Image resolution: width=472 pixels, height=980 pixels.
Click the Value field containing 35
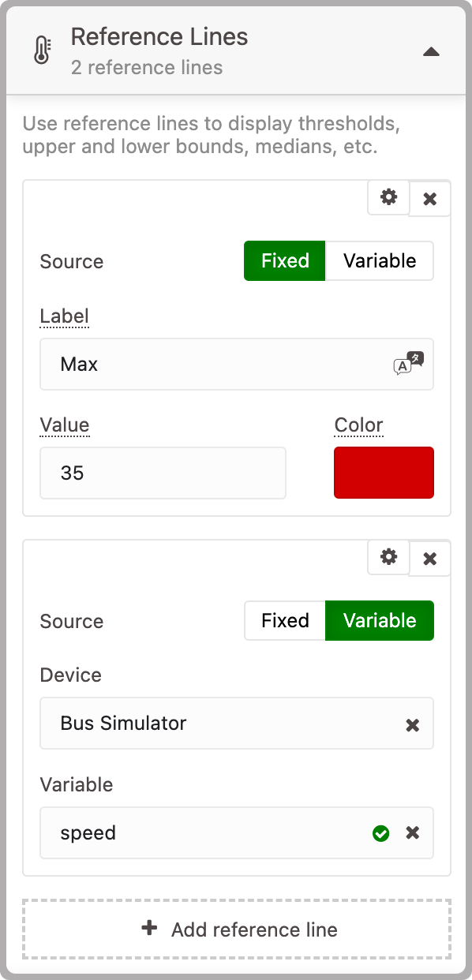(x=163, y=473)
